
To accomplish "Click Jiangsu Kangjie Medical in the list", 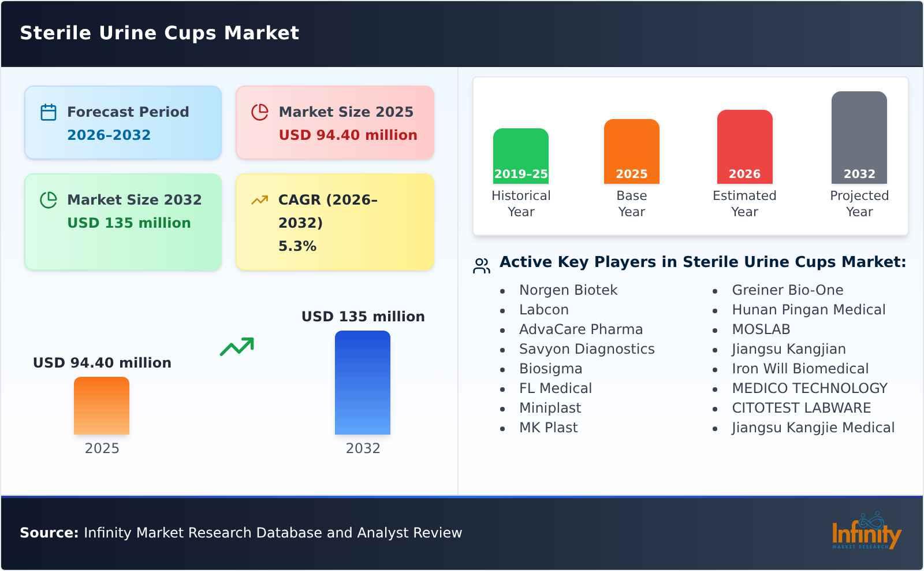I will [813, 428].
